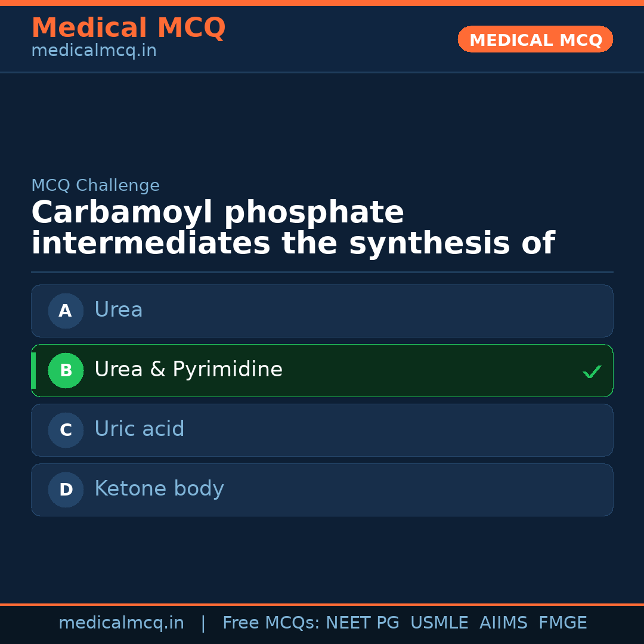This screenshot has height=644, width=644.
Task: Pick the "Ketone body" answer option
Action: click(159, 489)
